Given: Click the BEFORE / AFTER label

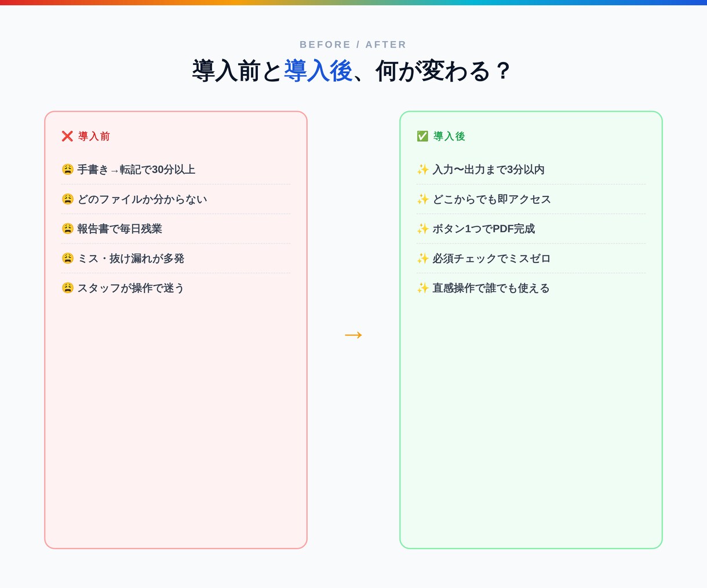Looking at the screenshot, I should (353, 45).
